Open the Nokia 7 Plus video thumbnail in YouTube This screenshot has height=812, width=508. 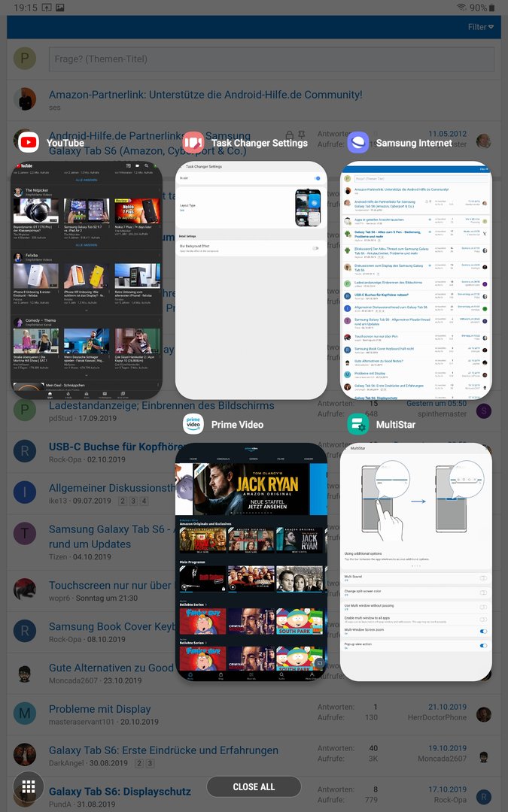[x=138, y=211]
